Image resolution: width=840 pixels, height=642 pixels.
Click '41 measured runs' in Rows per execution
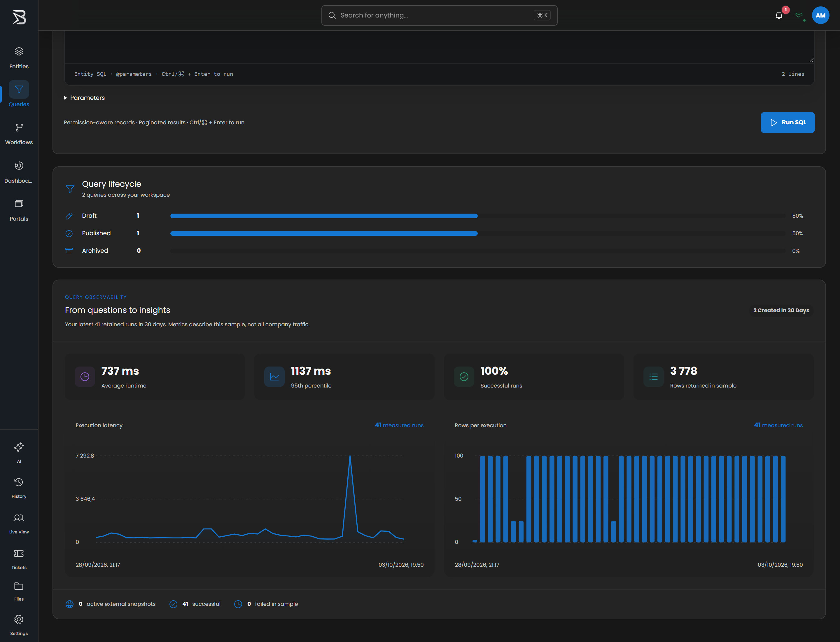pos(778,425)
